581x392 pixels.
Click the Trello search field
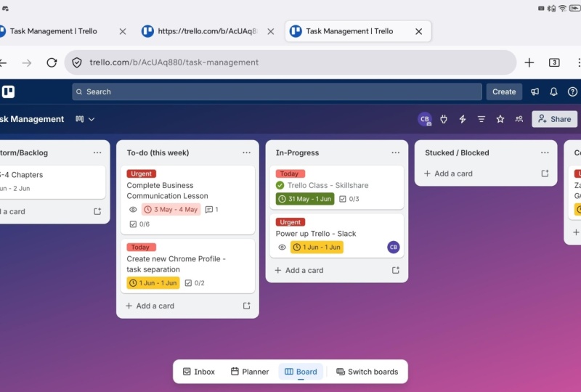[277, 91]
